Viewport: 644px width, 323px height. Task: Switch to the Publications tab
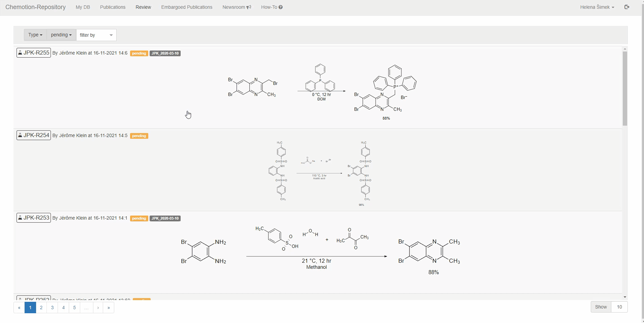(113, 7)
